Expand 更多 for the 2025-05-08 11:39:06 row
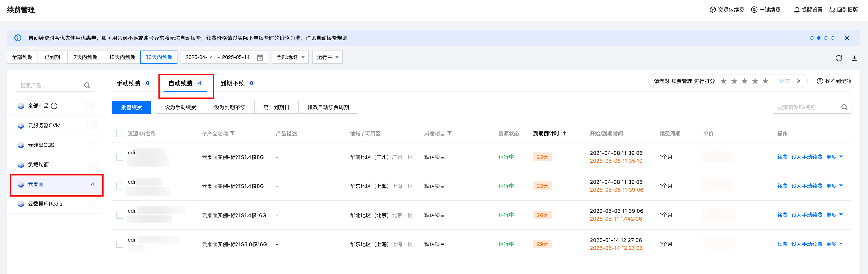The height and width of the screenshot is (274, 868). (834, 186)
